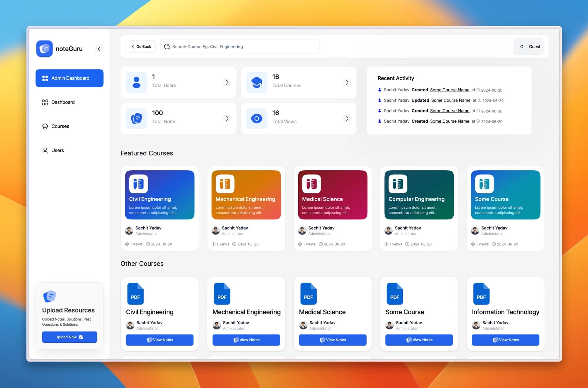The height and width of the screenshot is (388, 588).
Task: Click the Total Users person icon
Action: [136, 82]
